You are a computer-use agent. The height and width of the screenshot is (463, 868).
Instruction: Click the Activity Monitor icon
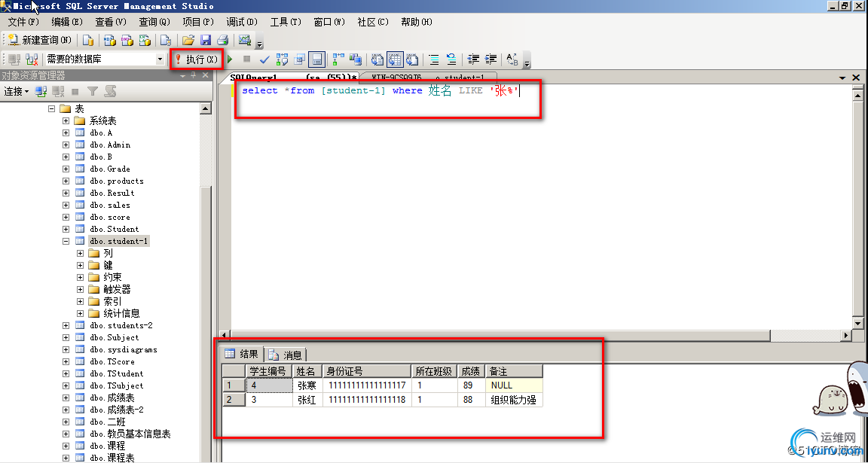tap(244, 40)
